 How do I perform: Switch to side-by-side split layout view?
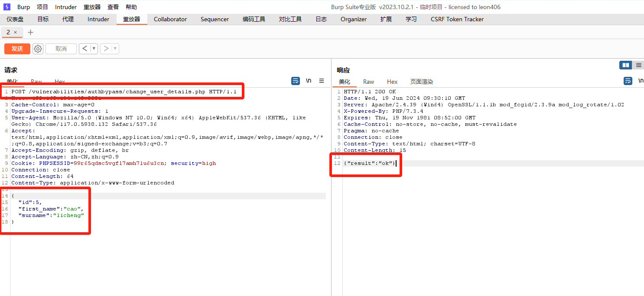(x=626, y=65)
